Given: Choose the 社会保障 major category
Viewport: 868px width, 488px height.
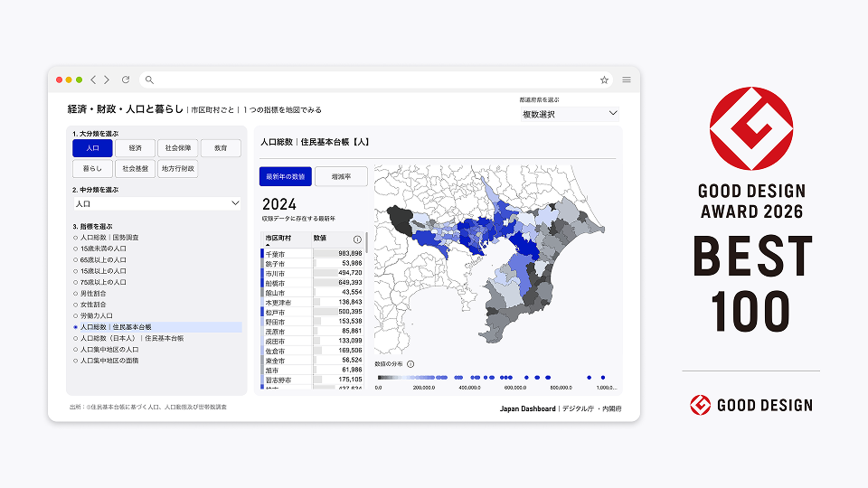Looking at the screenshot, I should [x=178, y=147].
